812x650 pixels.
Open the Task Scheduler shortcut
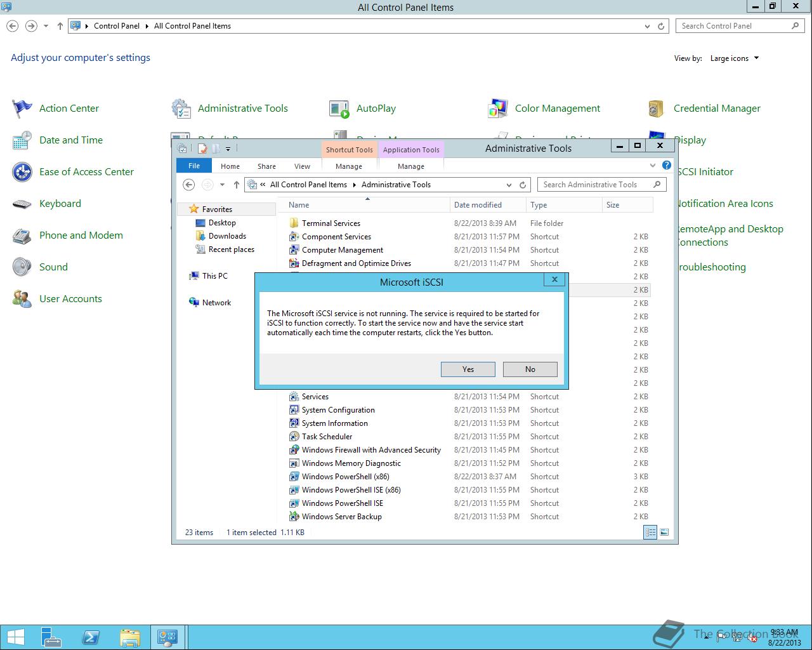pyautogui.click(x=328, y=436)
